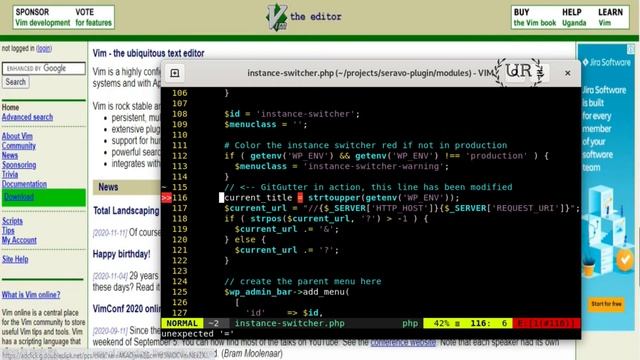This screenshot has height=360, width=640.
Task: Click instance-switcher.php filename in statusline
Action: [x=289, y=323]
